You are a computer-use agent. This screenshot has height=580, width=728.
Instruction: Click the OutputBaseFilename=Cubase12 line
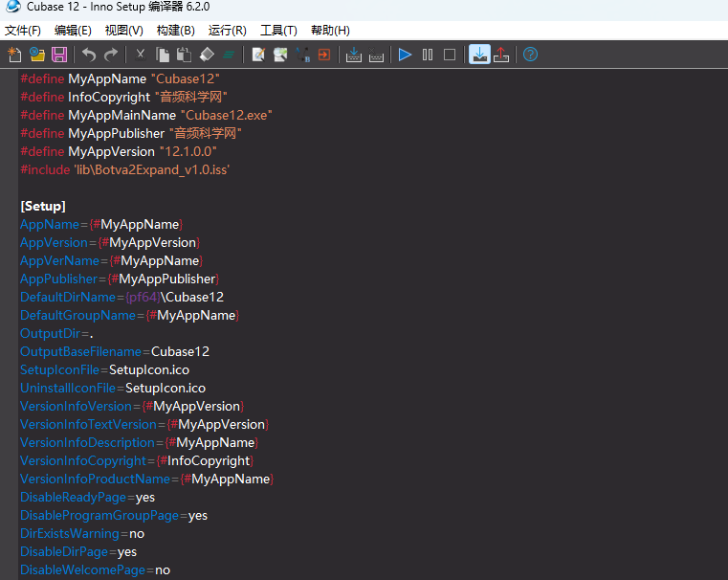click(115, 351)
